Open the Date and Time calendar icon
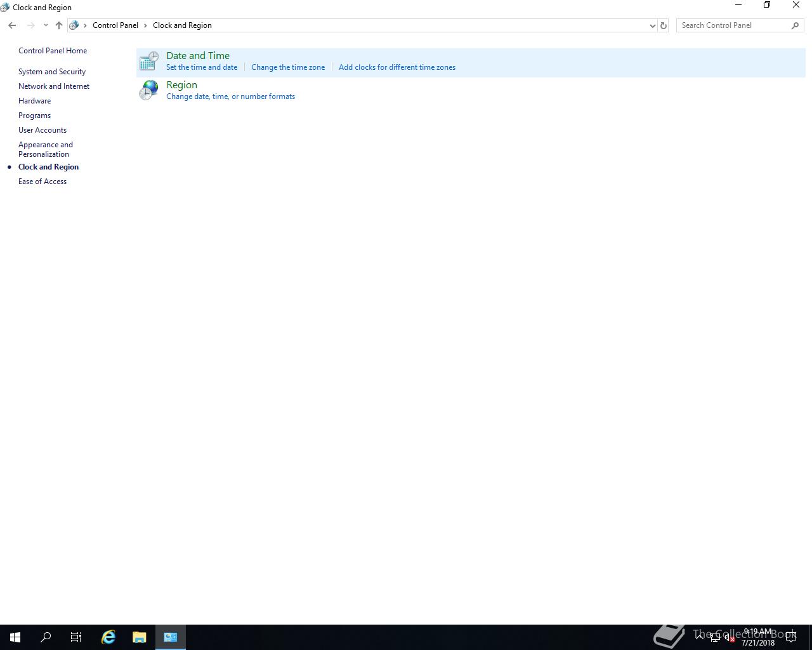The image size is (812, 650). (x=148, y=62)
